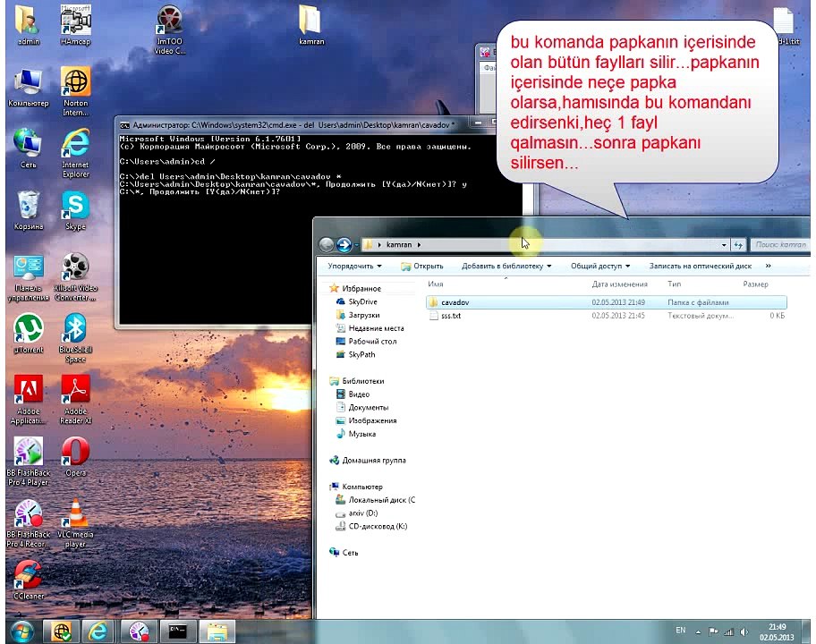Launch HAmcap from the desktop

(x=75, y=25)
